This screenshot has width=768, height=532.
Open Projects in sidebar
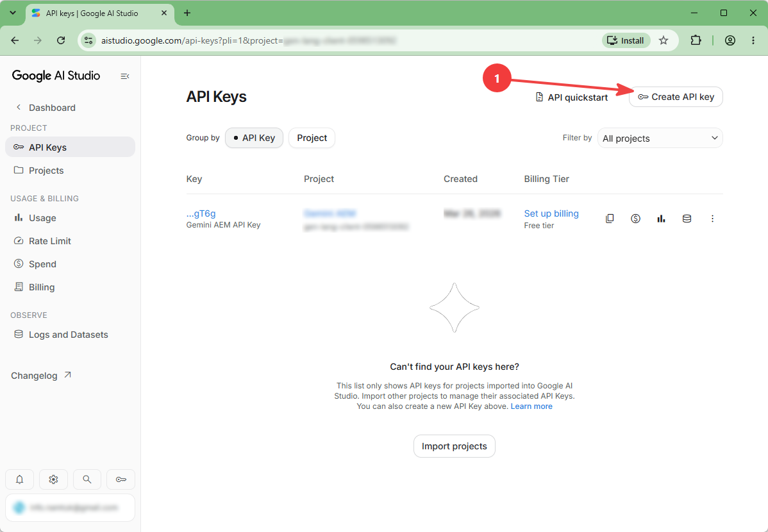(70, 170)
